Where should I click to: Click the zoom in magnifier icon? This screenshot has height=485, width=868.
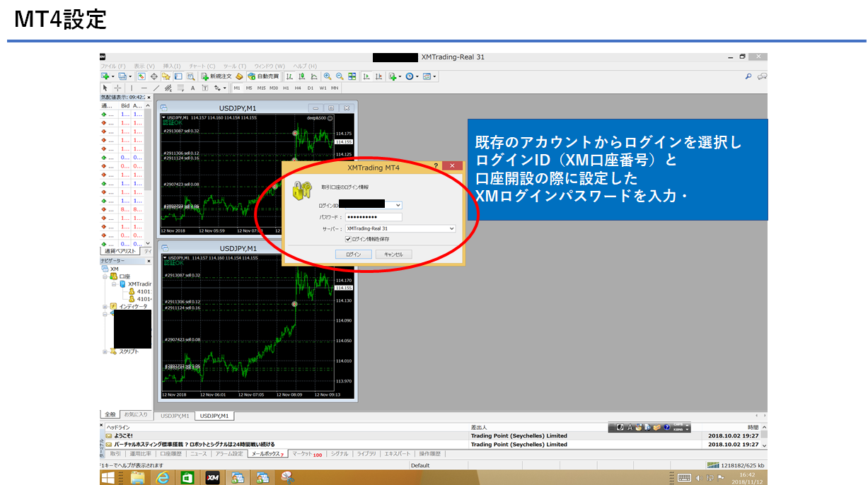click(x=327, y=76)
